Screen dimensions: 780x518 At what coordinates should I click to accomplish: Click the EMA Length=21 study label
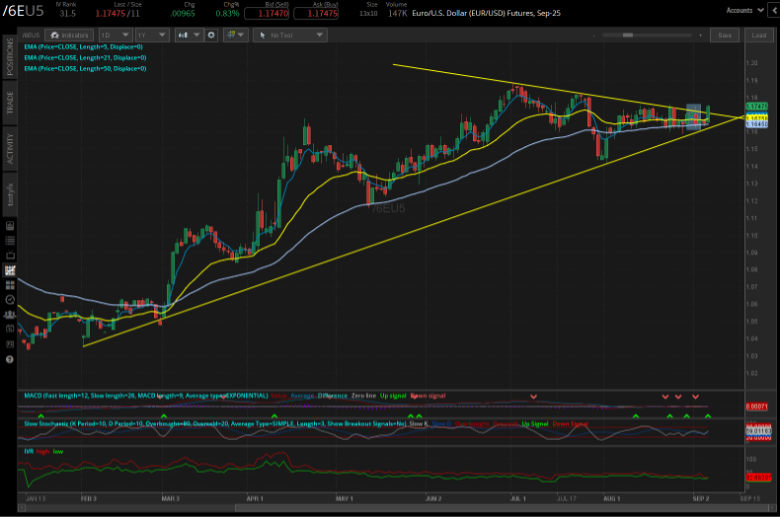(85, 58)
